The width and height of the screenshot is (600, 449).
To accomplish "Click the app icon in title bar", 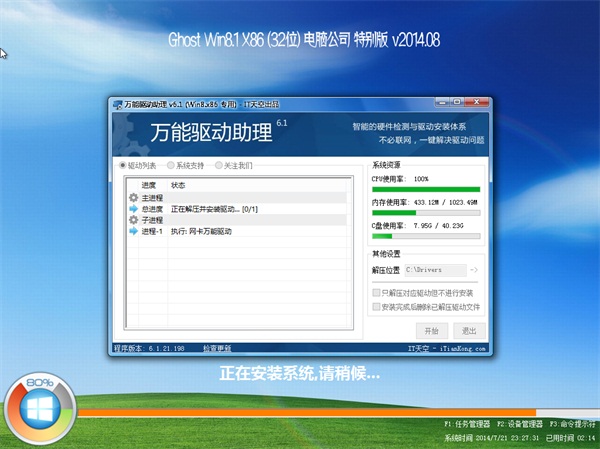I will point(116,104).
